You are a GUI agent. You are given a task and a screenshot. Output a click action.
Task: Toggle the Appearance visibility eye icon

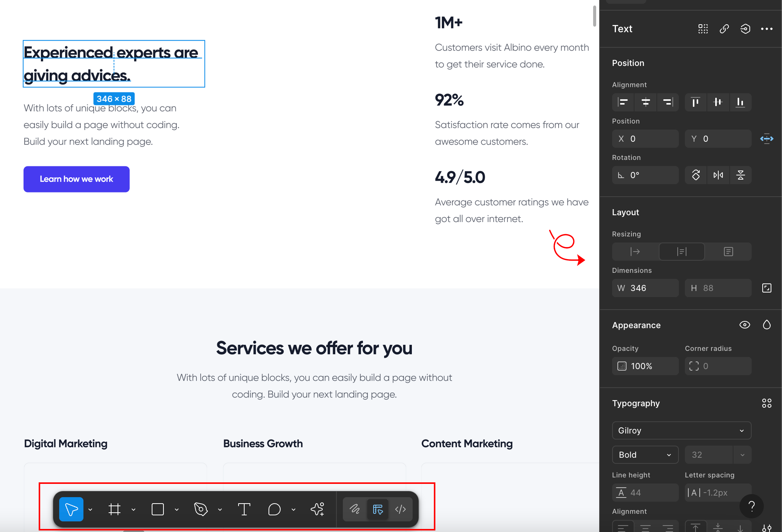pyautogui.click(x=744, y=325)
